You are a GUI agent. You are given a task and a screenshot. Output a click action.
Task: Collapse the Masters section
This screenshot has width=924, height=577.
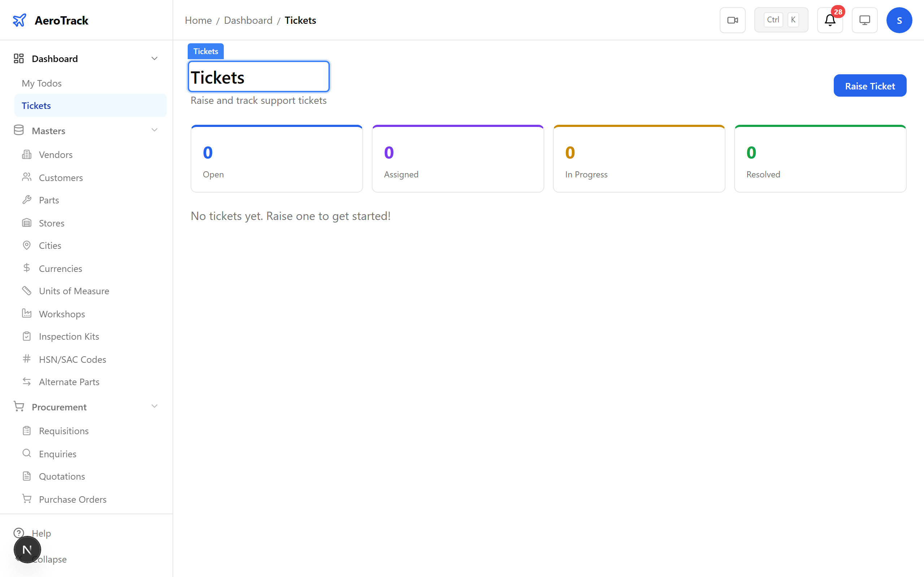(x=154, y=130)
